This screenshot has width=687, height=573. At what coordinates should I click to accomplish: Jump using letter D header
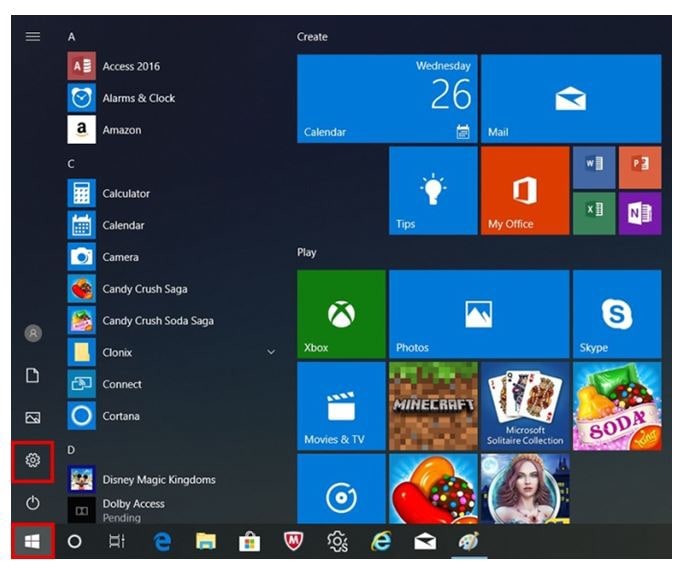[x=71, y=450]
